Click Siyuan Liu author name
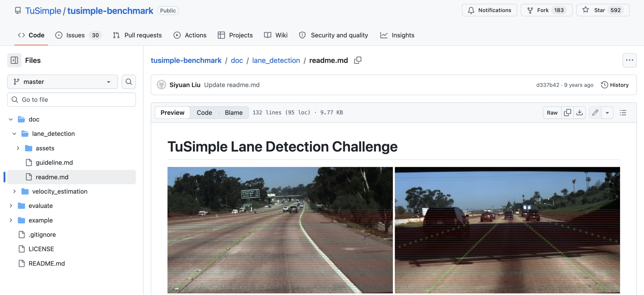The height and width of the screenshot is (295, 644). click(185, 85)
